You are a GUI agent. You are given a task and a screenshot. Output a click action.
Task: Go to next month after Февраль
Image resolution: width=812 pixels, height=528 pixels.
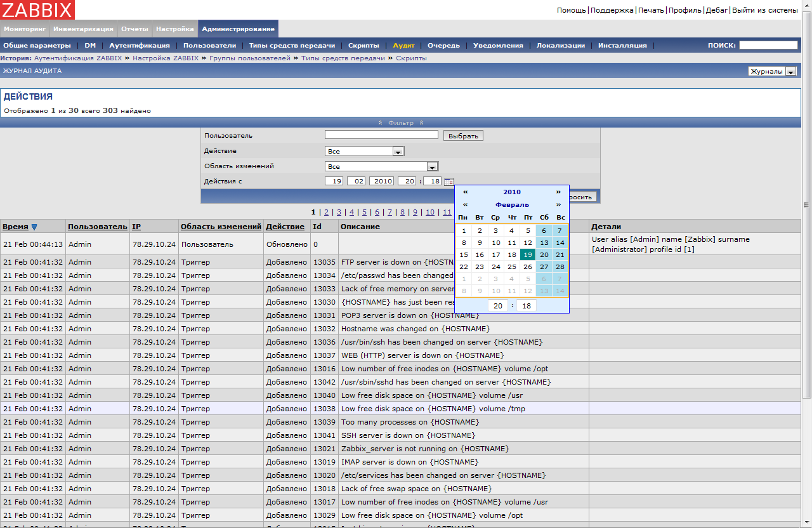click(x=558, y=204)
